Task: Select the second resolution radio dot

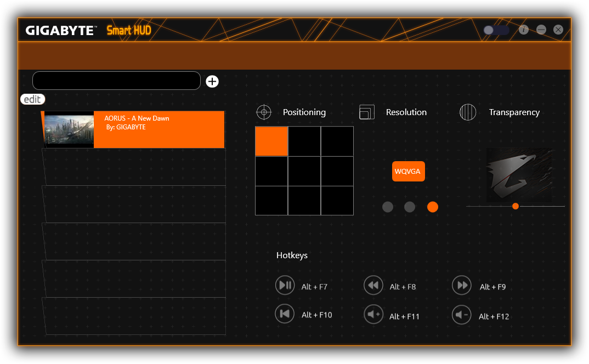Action: [x=410, y=207]
